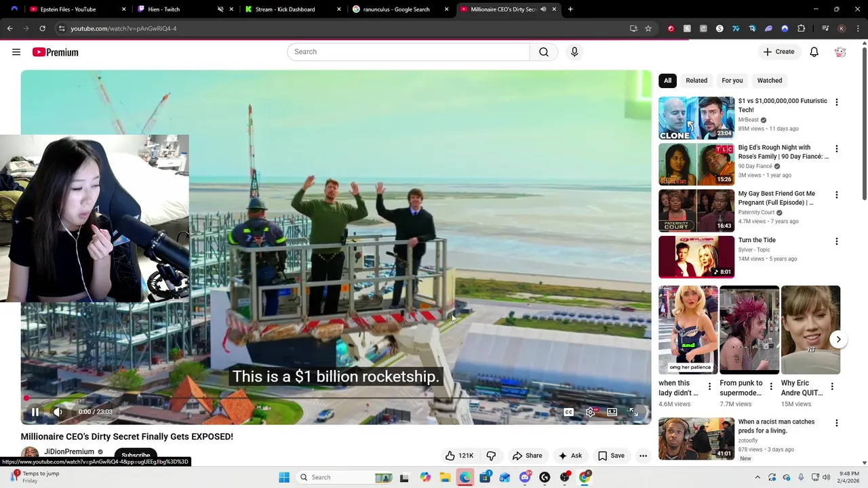Open options for Big Ed's Rough Night video
The width and height of the screenshot is (868, 488).
(x=836, y=148)
